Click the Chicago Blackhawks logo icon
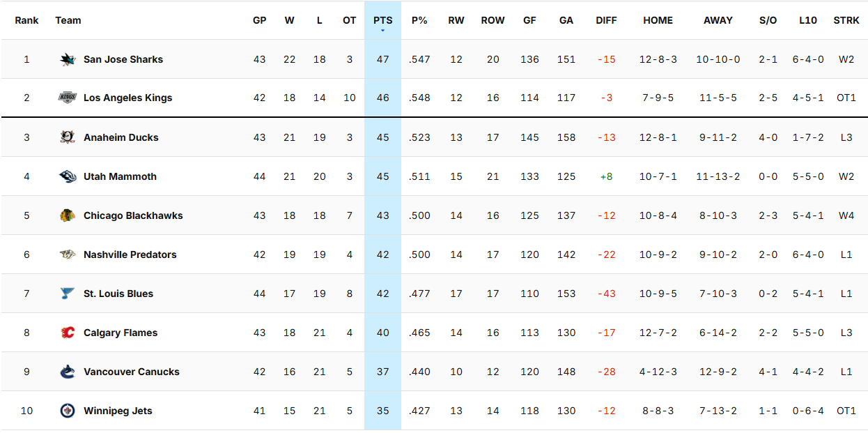The width and height of the screenshot is (868, 433). click(x=67, y=215)
